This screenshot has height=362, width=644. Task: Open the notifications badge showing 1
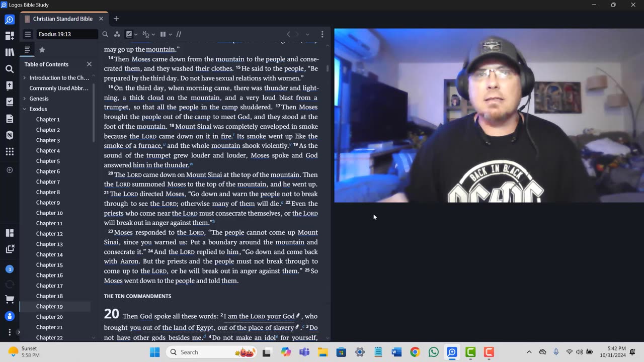click(x=10, y=269)
